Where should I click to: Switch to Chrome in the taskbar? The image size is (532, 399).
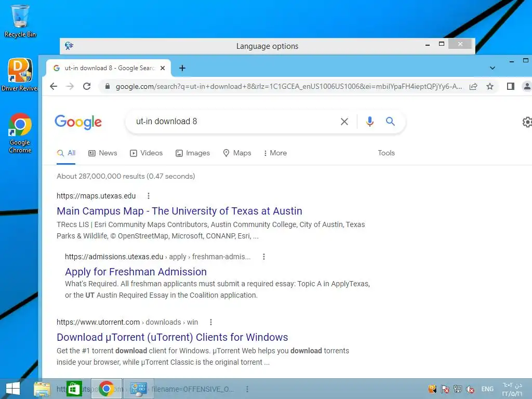coord(106,389)
